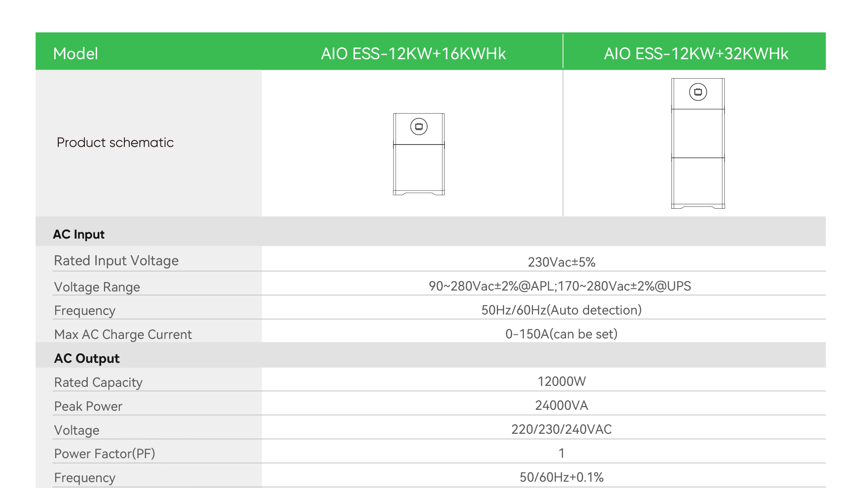Viewport: 868px width, 488px height.
Task: Click the 230Vac±5% value
Action: [561, 262]
